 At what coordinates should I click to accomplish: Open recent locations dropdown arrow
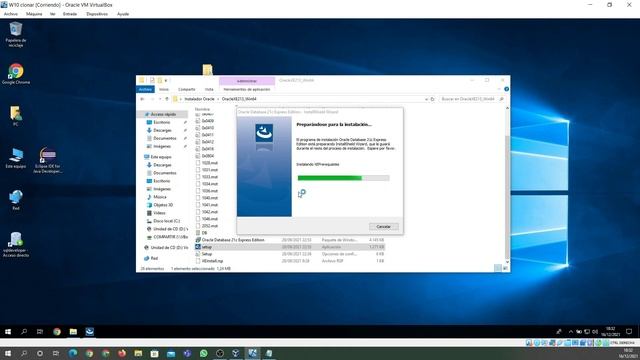point(160,99)
